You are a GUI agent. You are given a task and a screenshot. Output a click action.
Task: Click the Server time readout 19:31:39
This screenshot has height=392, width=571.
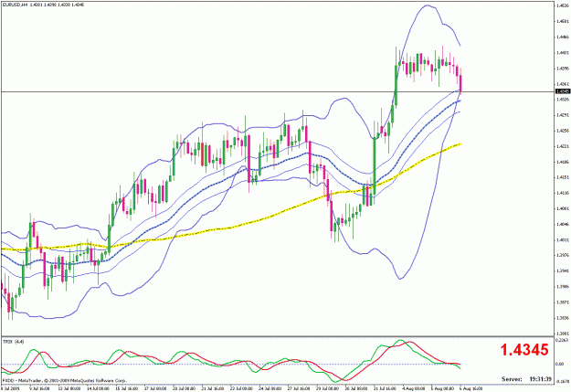coord(540,379)
